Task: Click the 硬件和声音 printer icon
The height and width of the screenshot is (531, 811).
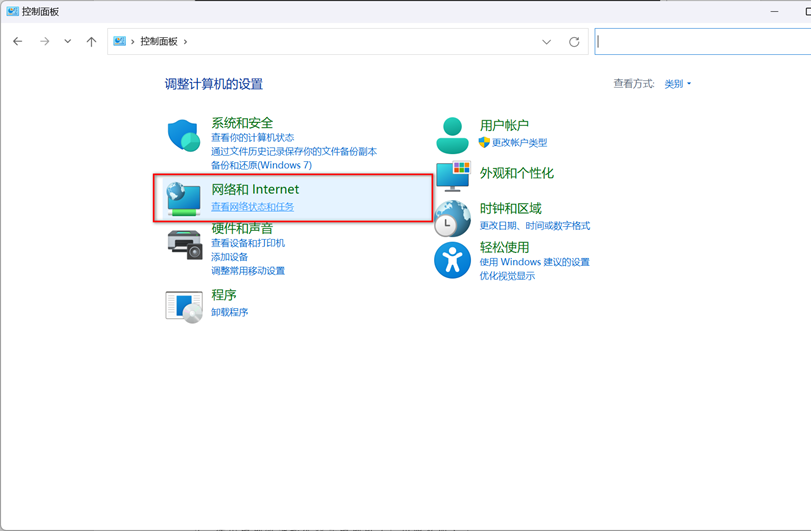Action: (185, 245)
